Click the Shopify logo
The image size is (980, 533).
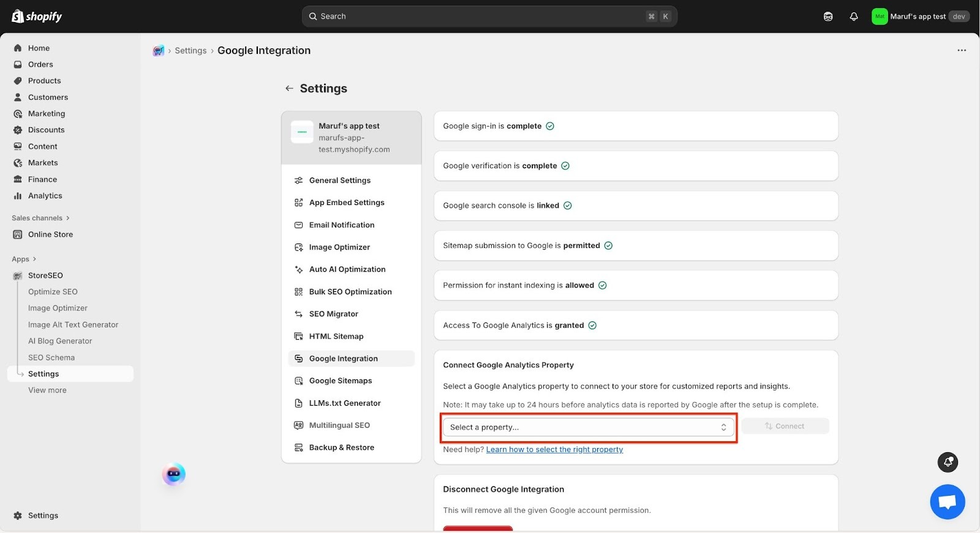(x=37, y=17)
